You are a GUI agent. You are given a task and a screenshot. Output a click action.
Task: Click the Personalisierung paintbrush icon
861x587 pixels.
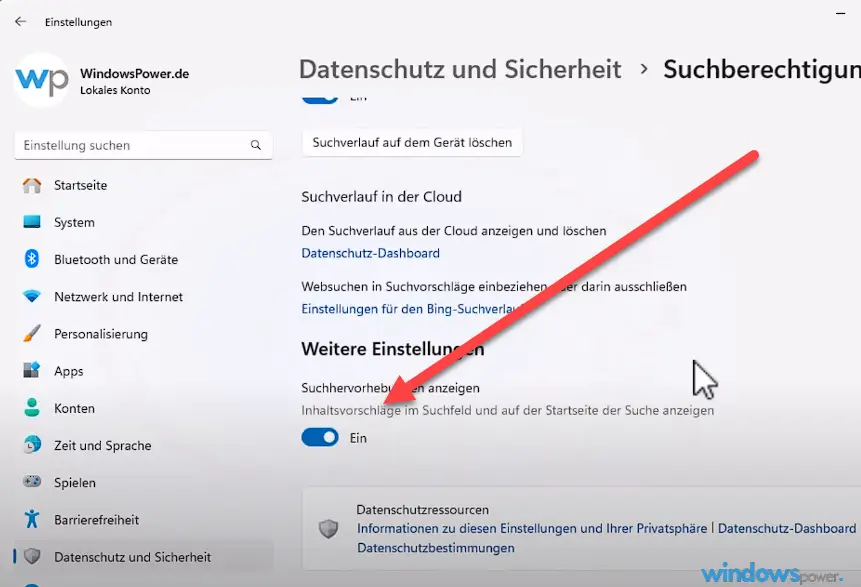32,333
